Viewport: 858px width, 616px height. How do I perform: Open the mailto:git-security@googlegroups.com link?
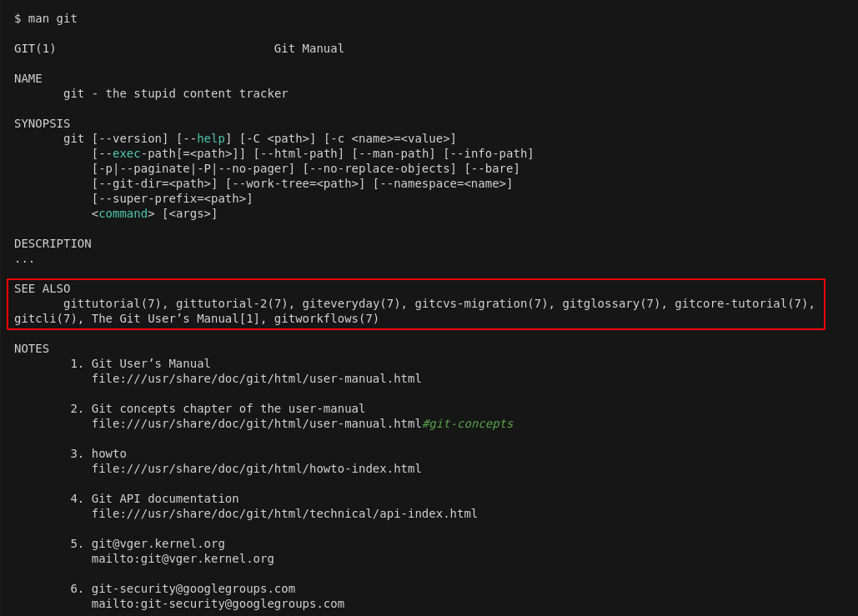[218, 604]
